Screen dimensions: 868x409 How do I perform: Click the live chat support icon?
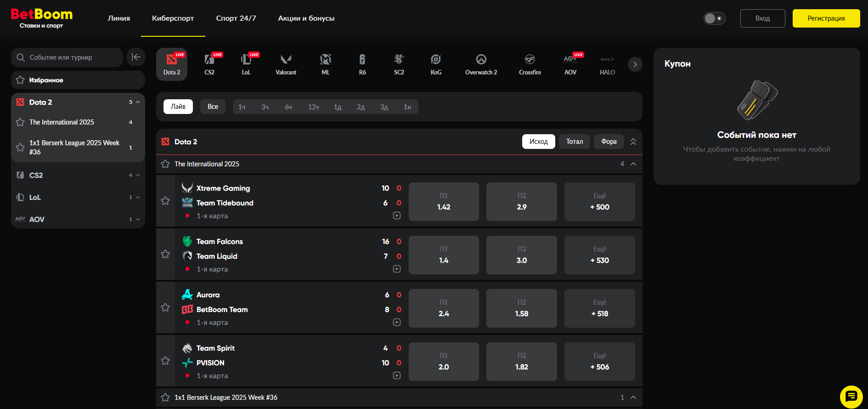(x=851, y=397)
